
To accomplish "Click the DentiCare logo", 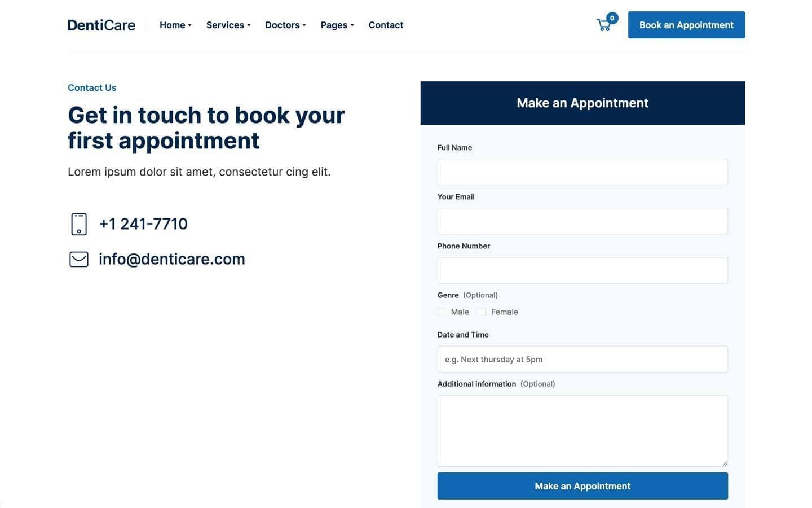I will click(x=101, y=25).
